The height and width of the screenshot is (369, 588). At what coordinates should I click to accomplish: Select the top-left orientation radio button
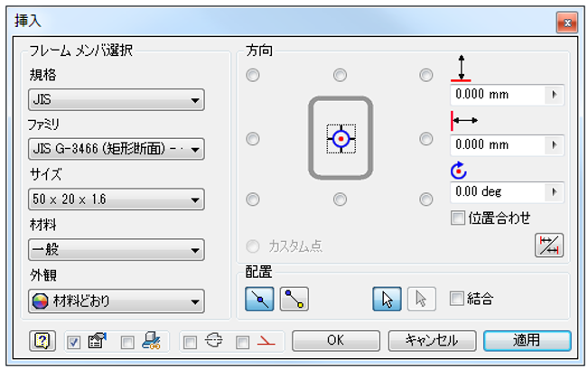pyautogui.click(x=253, y=75)
